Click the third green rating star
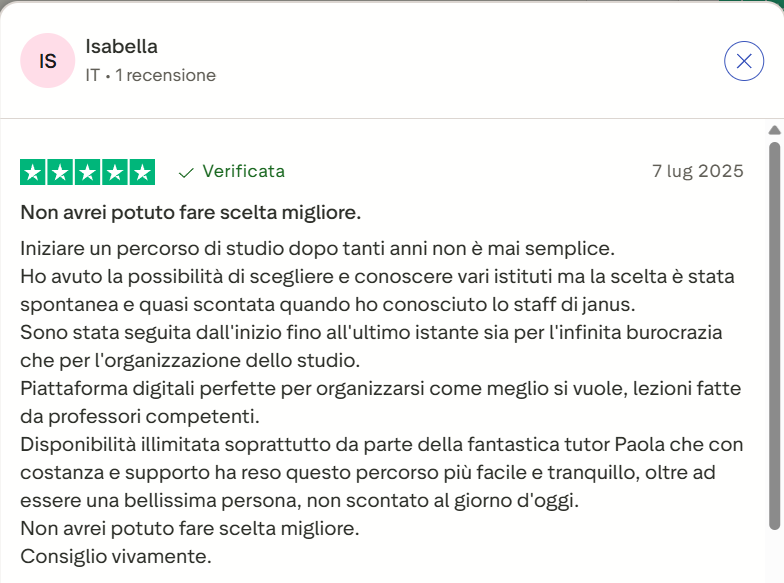The height and width of the screenshot is (583, 784). click(x=88, y=172)
